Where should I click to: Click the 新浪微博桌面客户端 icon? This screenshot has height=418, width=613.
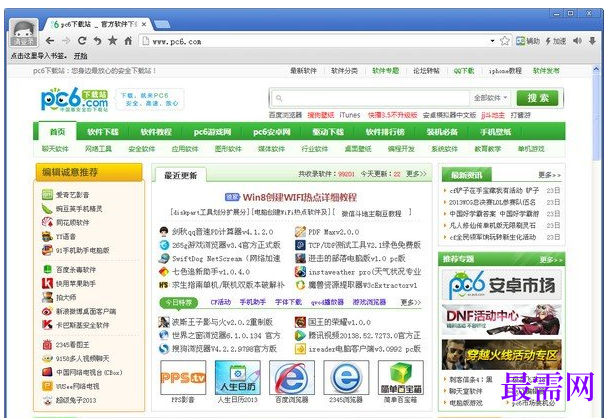tap(47, 311)
